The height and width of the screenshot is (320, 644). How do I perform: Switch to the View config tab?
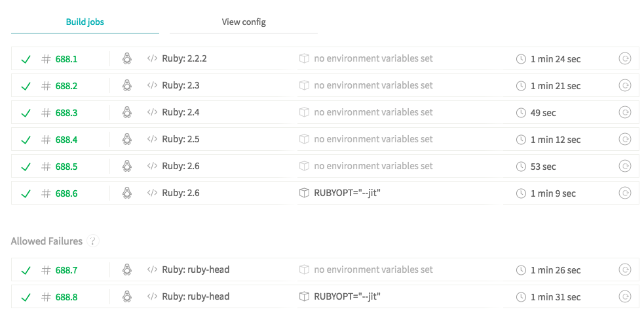[x=244, y=22]
